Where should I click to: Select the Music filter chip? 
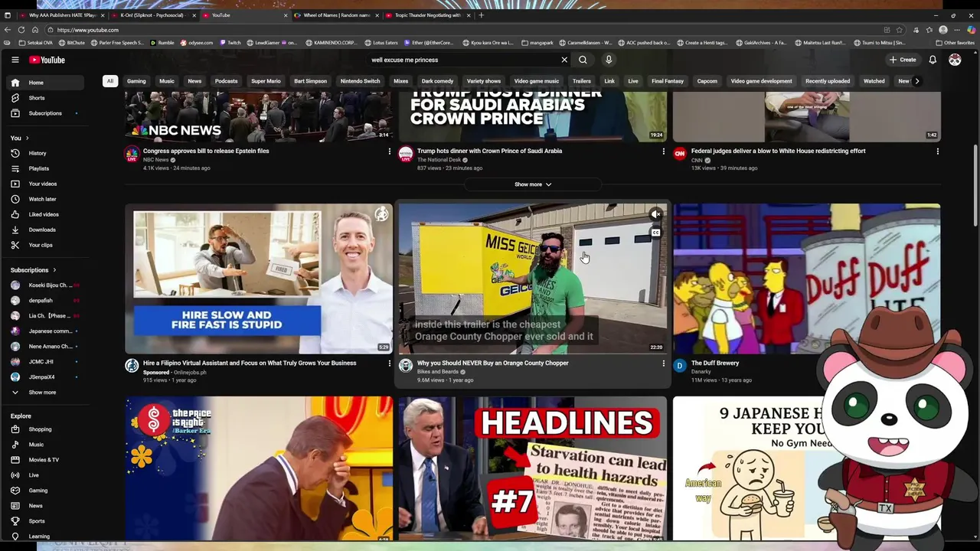click(x=166, y=81)
